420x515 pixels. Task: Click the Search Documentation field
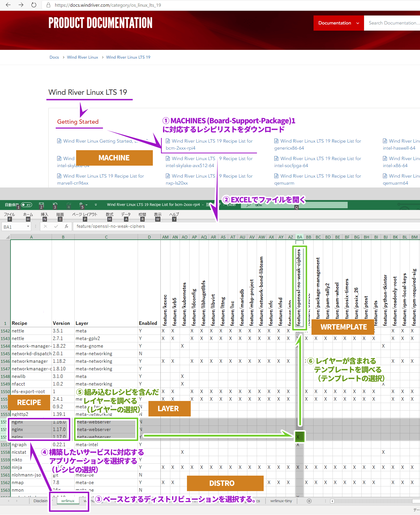tap(392, 23)
